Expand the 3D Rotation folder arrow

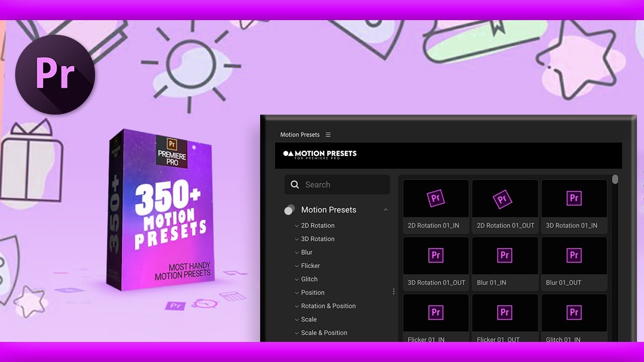297,239
